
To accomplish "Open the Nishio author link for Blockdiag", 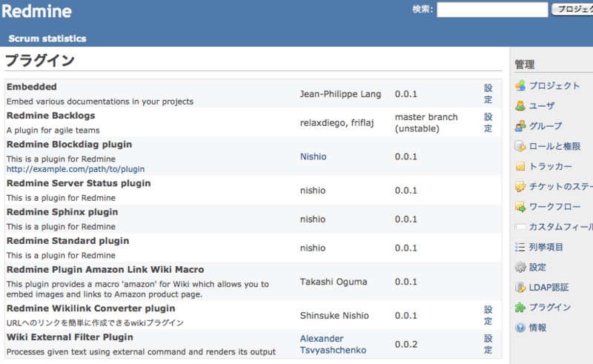I will click(x=313, y=156).
